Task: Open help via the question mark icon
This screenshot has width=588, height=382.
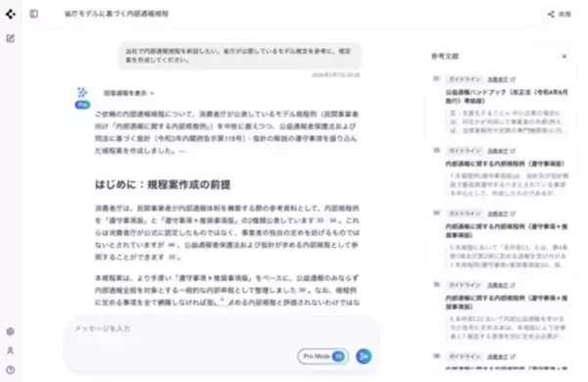Action: tap(11, 369)
